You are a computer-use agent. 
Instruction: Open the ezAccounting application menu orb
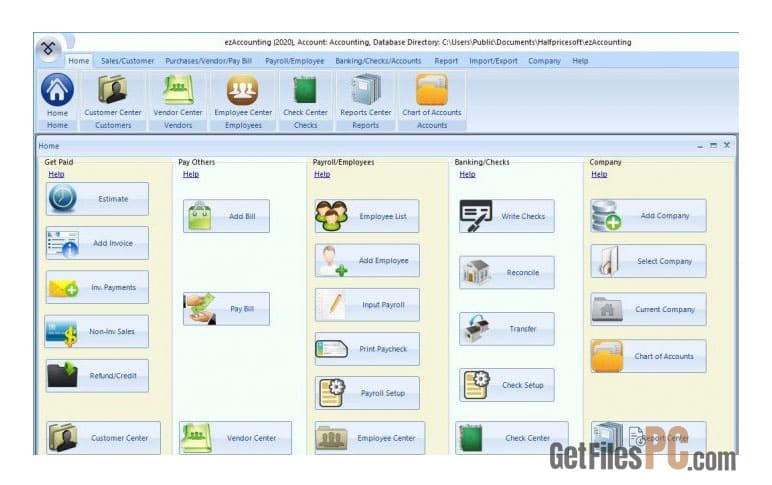pos(48,49)
